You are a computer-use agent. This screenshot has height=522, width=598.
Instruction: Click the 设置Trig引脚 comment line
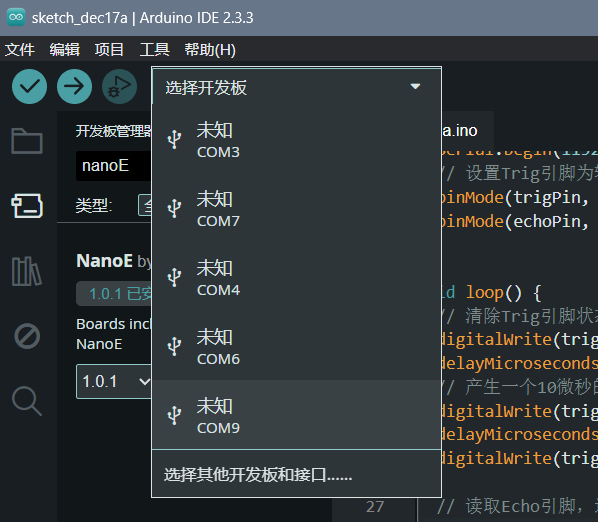pyautogui.click(x=519, y=173)
